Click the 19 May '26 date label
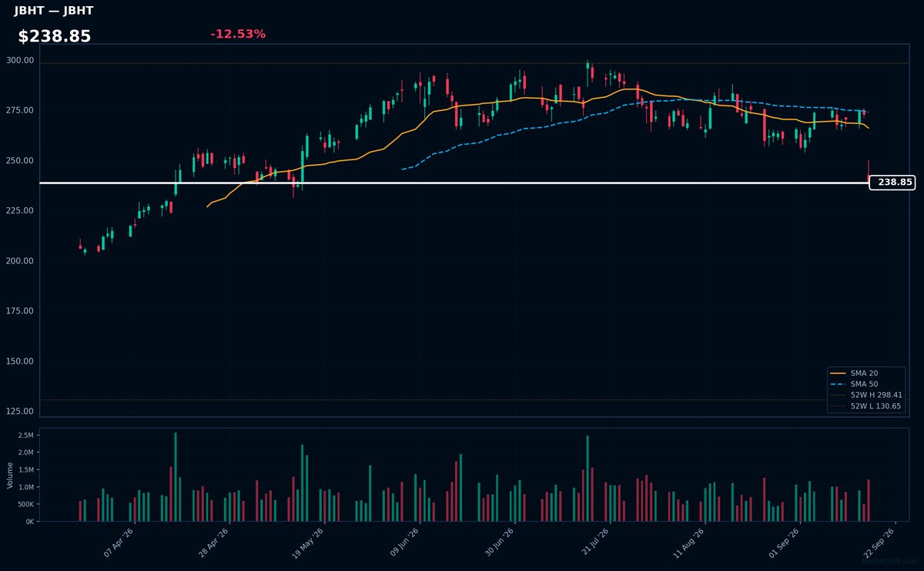924x571 pixels. point(309,542)
